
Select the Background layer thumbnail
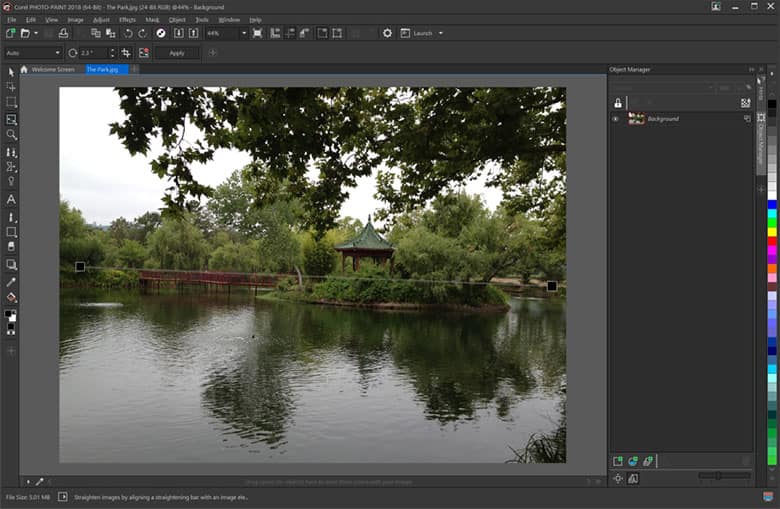[636, 119]
